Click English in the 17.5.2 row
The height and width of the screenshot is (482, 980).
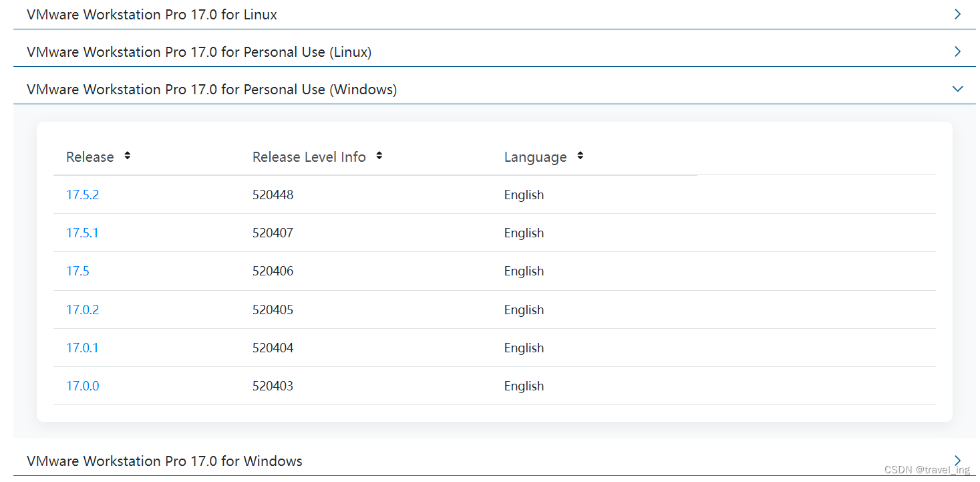pyautogui.click(x=524, y=195)
